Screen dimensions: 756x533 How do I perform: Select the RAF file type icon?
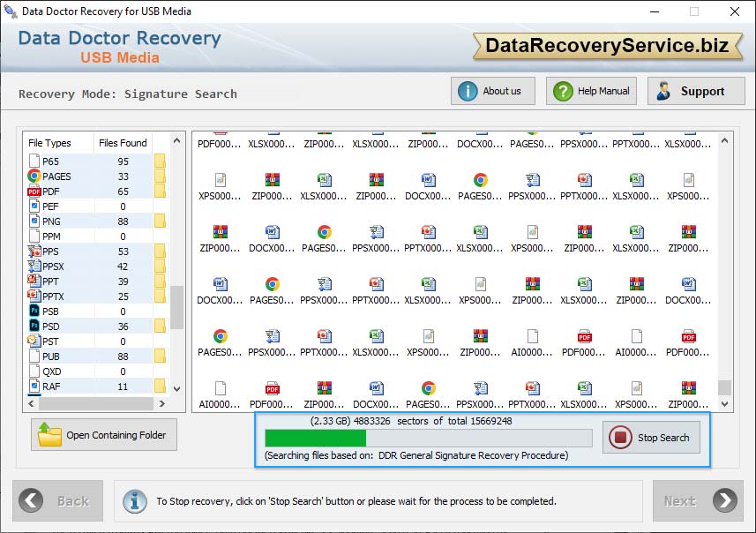pyautogui.click(x=34, y=386)
